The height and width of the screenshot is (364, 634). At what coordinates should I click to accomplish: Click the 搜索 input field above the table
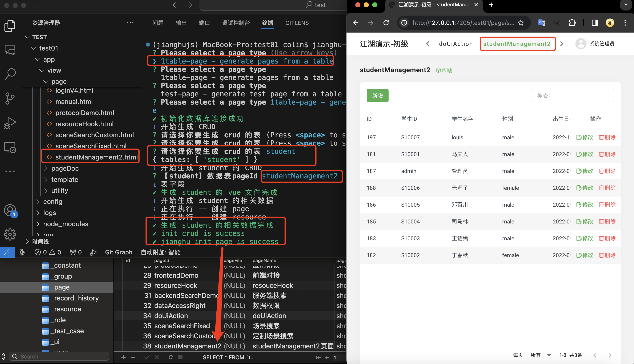[573, 96]
